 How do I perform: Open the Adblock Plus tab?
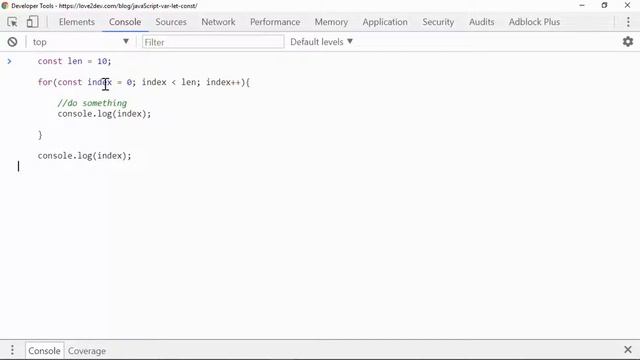pos(534,22)
